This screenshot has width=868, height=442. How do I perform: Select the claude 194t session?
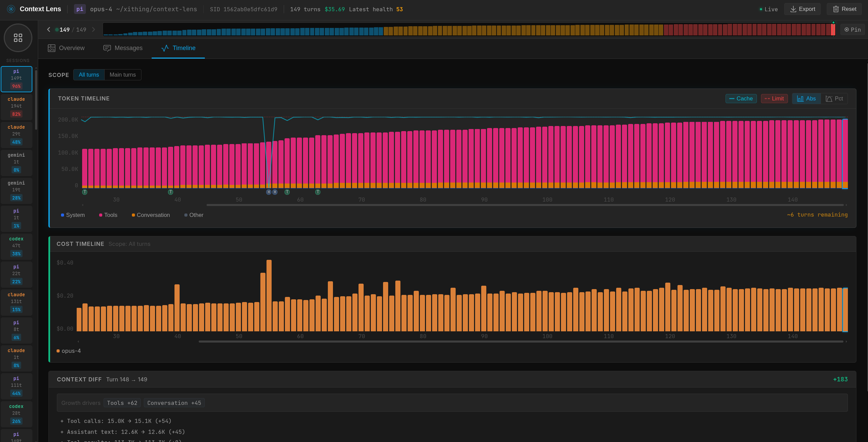click(16, 107)
